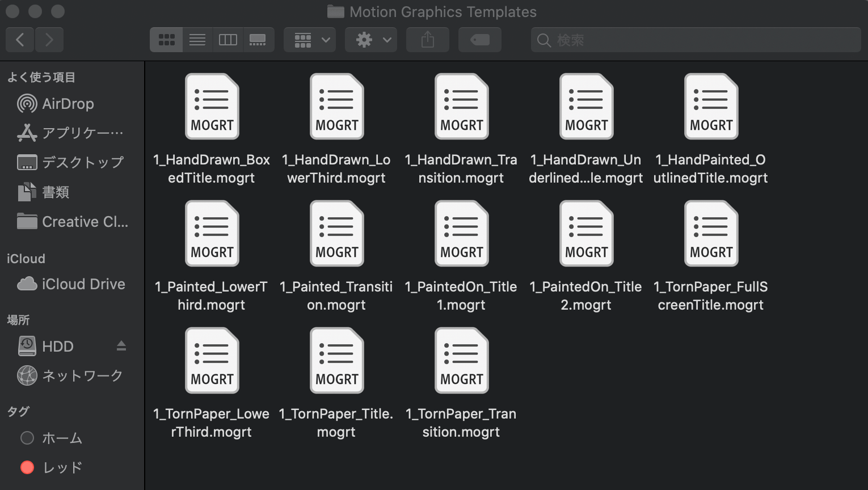Select 1_Painted_Transition.mogrt file icon
Image resolution: width=868 pixels, height=490 pixels.
[336, 234]
